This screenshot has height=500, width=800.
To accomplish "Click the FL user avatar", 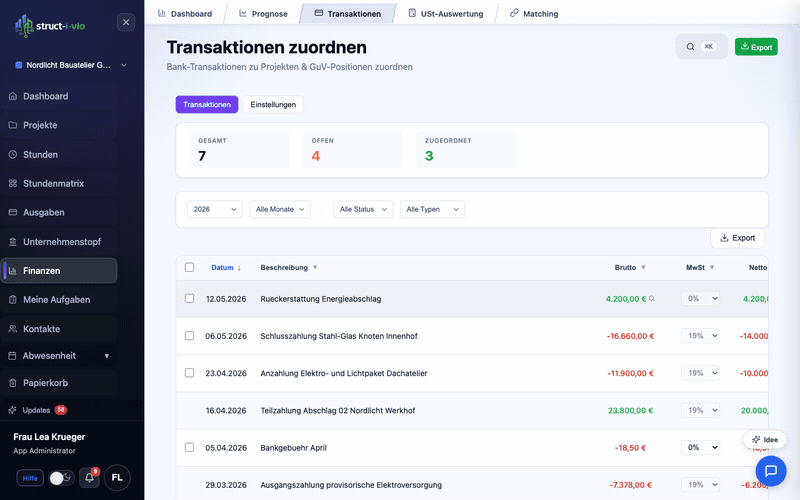I will click(x=117, y=478).
